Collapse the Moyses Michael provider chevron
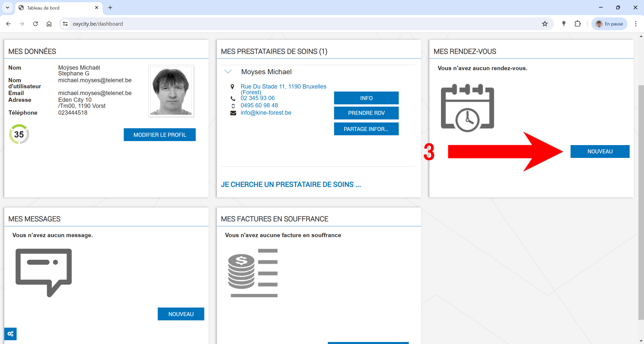This screenshot has height=344, width=644. [228, 72]
